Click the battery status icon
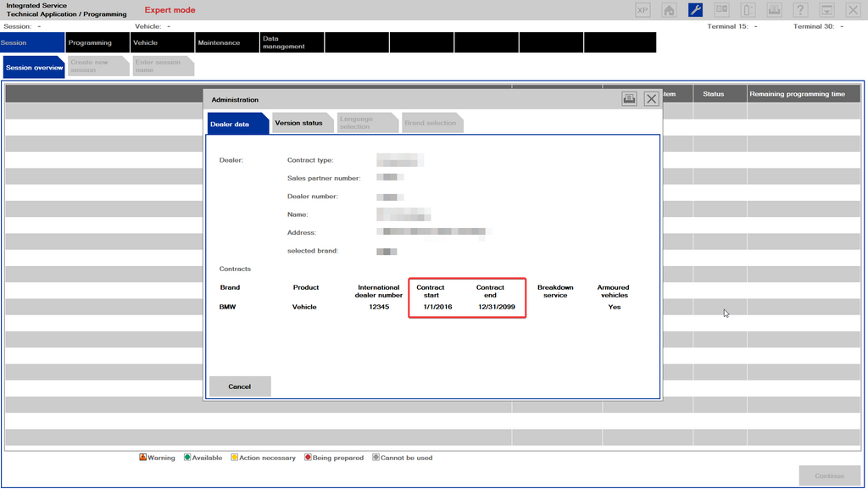 pyautogui.click(x=748, y=10)
